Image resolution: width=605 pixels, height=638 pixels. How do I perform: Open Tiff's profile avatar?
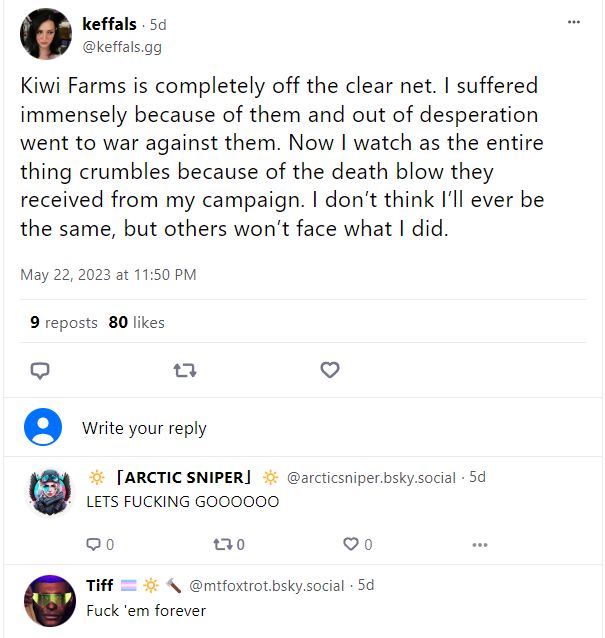pyautogui.click(x=48, y=600)
